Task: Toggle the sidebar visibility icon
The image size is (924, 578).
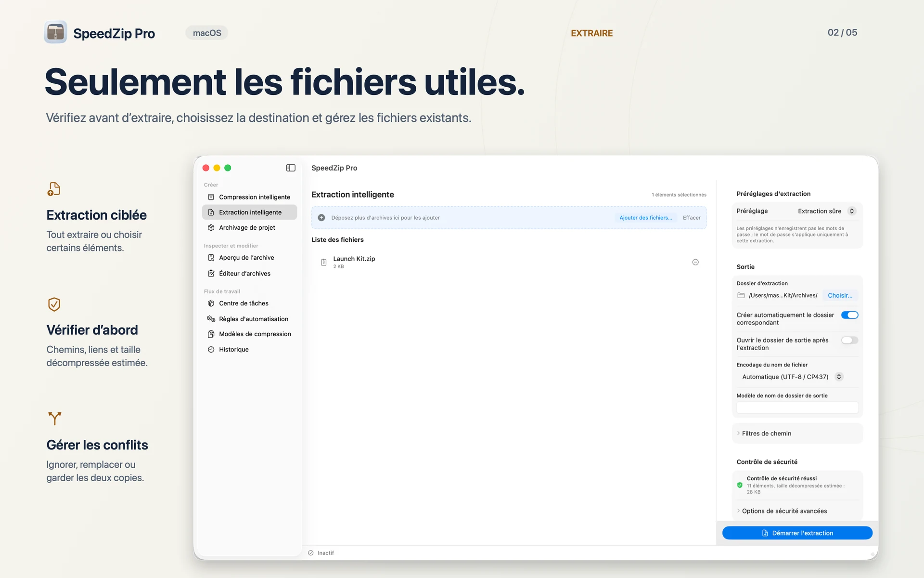Action: tap(291, 168)
